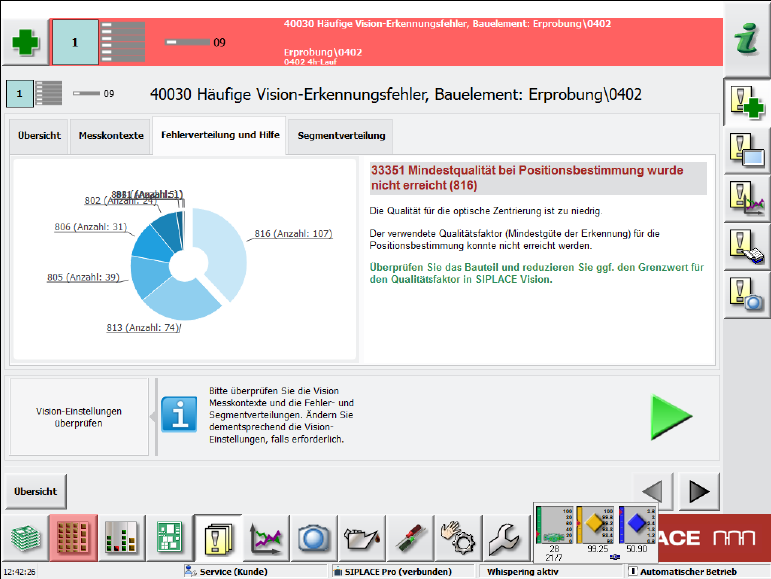
Task: Click the striped list icon beside title
Action: coord(49,93)
